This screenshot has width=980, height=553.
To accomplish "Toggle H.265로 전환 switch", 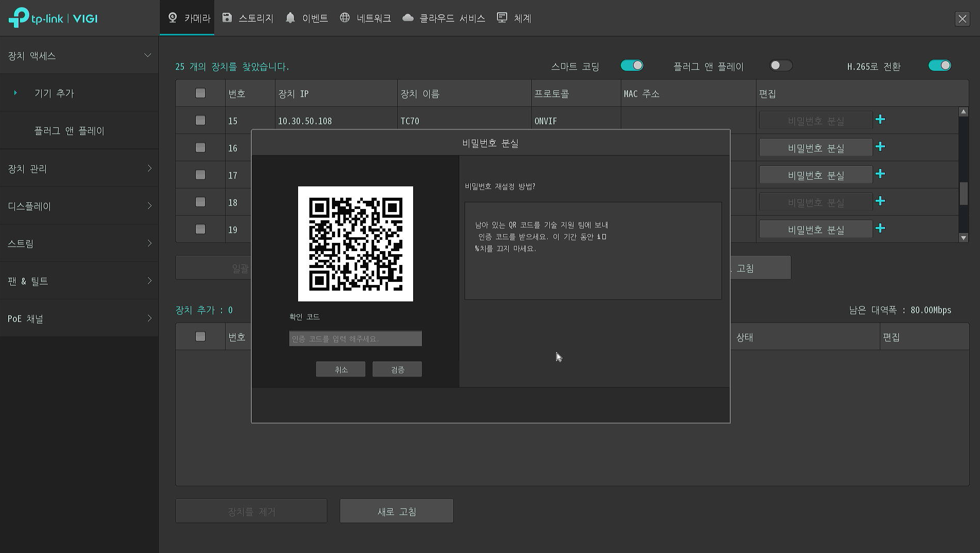I will pyautogui.click(x=940, y=66).
